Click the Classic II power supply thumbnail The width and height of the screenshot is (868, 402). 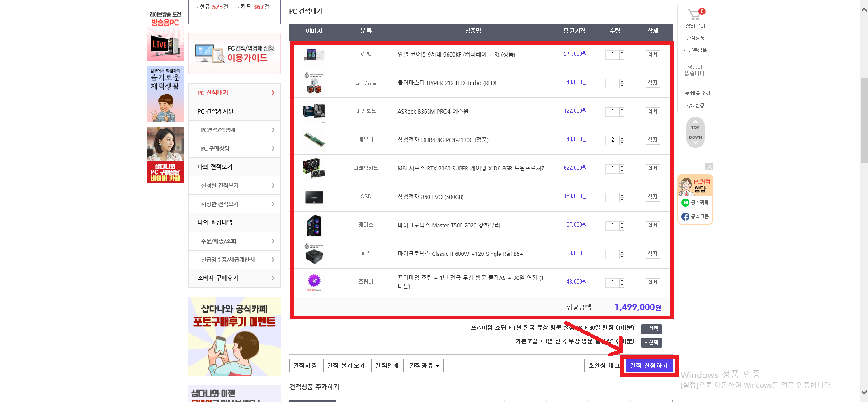pyautogui.click(x=314, y=254)
